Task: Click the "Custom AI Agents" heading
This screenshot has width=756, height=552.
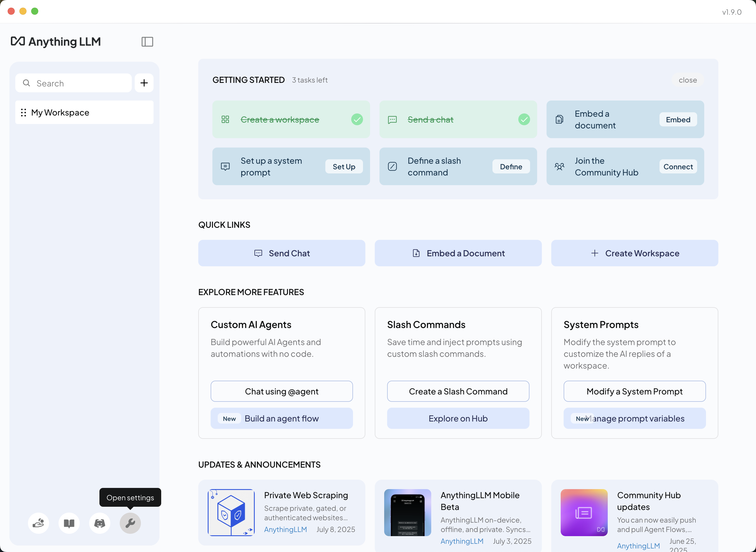Action: tap(251, 325)
